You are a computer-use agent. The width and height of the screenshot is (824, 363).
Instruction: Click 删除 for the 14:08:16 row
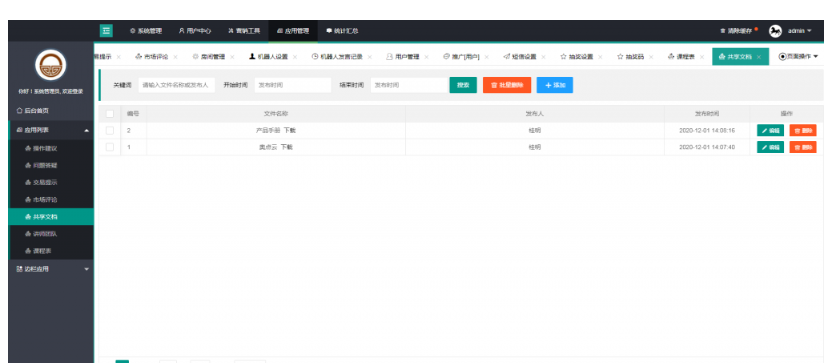tap(803, 130)
